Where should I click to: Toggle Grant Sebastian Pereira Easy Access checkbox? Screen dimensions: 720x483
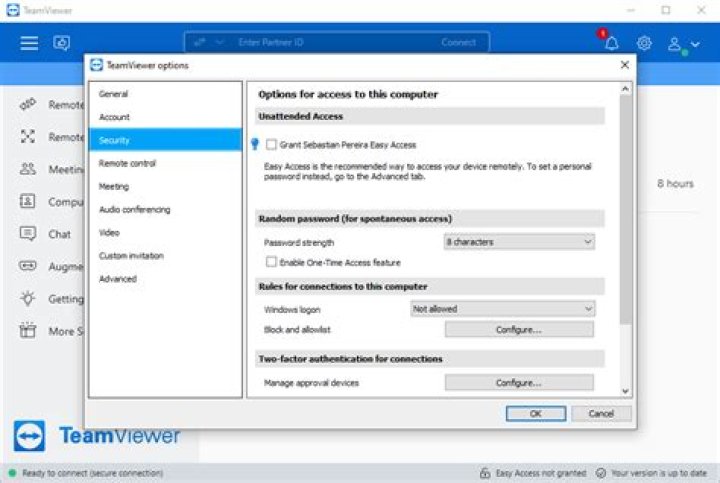pyautogui.click(x=271, y=145)
